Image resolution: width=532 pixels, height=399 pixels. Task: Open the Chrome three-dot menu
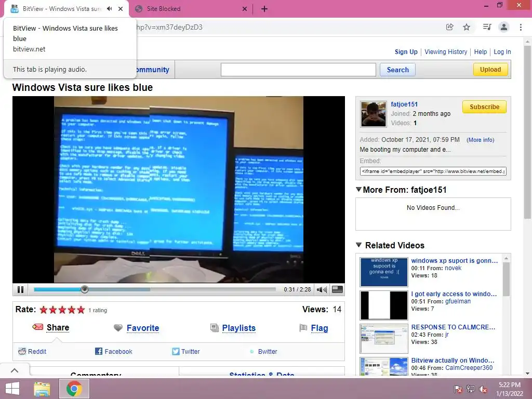[521, 27]
